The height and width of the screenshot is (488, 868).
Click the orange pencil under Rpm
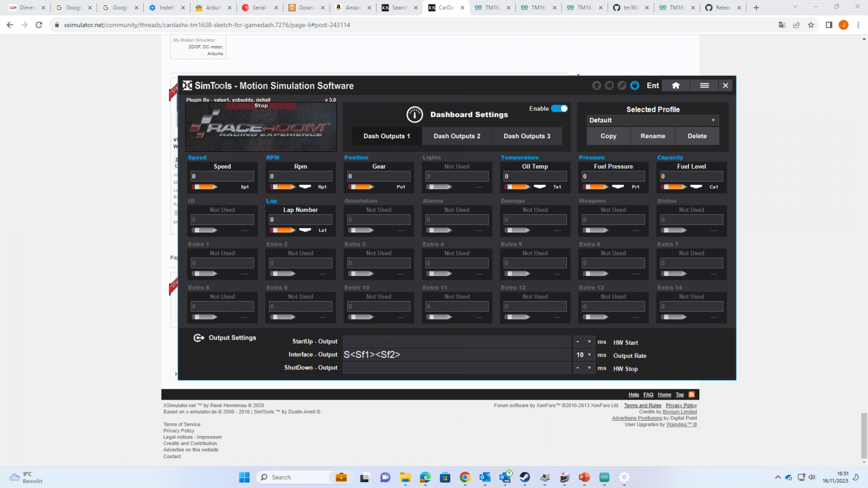283,187
